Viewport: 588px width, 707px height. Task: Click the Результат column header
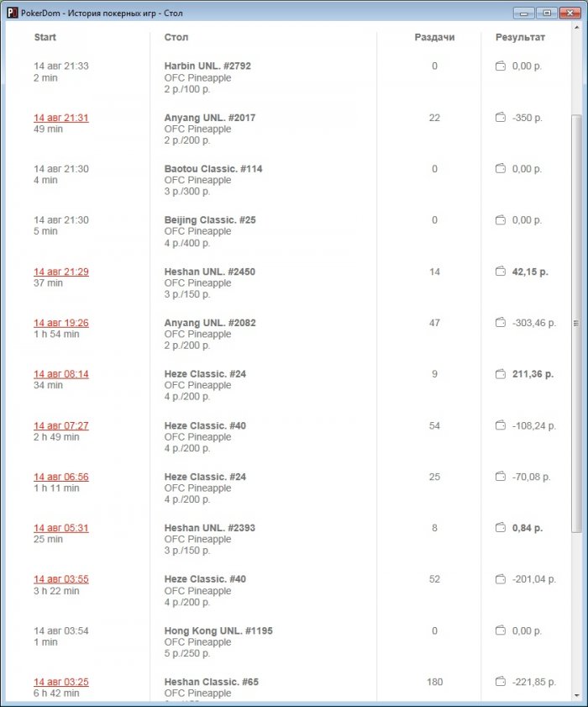tap(520, 37)
